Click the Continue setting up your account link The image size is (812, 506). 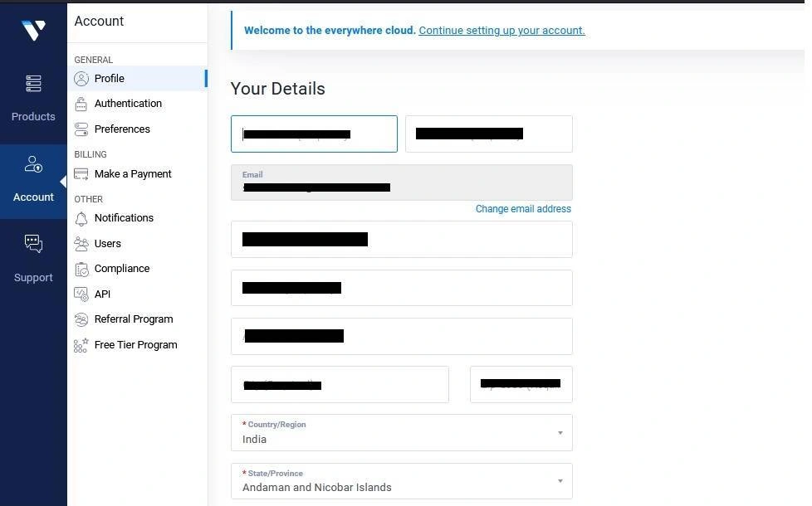point(501,30)
